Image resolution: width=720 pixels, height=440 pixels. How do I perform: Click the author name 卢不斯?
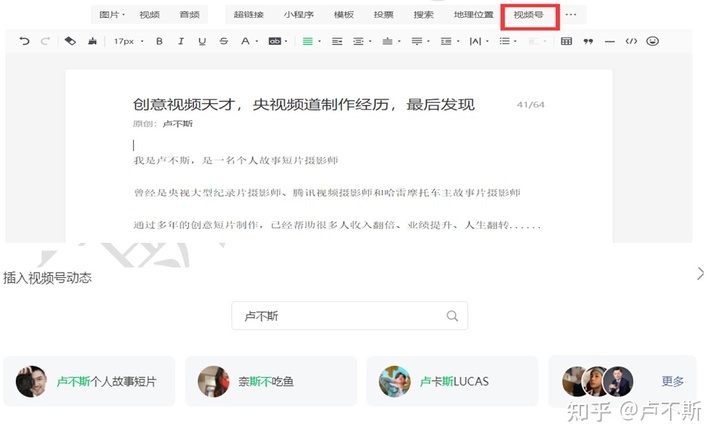tap(178, 124)
